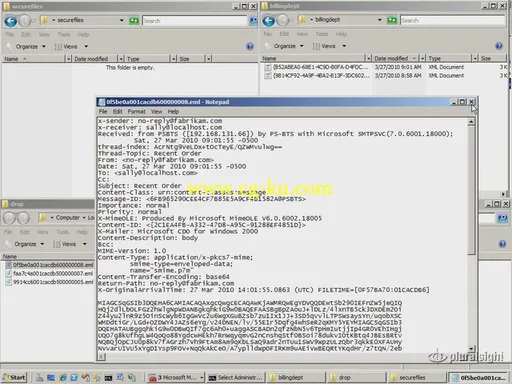Click Back arrow in drop window
This screenshot has width=512, height=384.
[x=9, y=218]
